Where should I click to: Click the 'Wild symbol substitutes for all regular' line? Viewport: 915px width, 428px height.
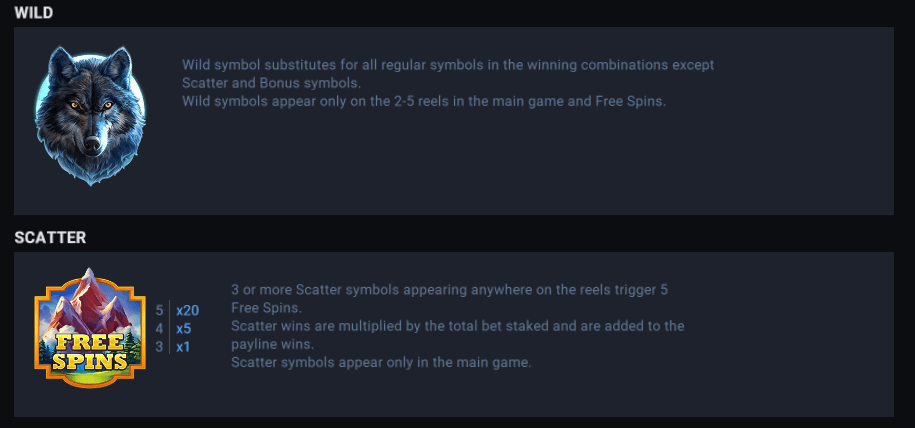pyautogui.click(x=448, y=65)
